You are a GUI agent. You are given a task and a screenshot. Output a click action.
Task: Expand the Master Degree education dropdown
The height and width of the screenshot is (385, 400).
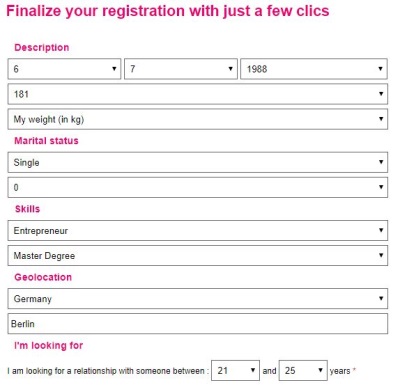click(198, 255)
